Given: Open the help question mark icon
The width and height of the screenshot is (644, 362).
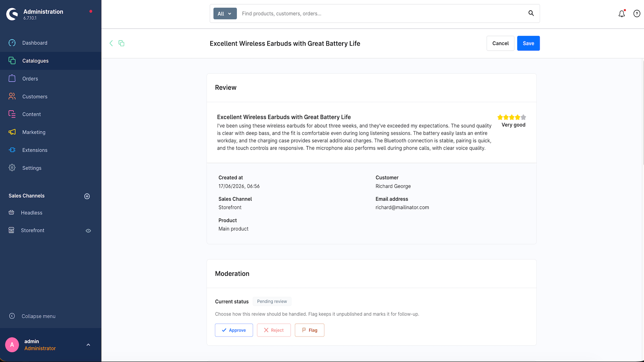Looking at the screenshot, I should (637, 14).
